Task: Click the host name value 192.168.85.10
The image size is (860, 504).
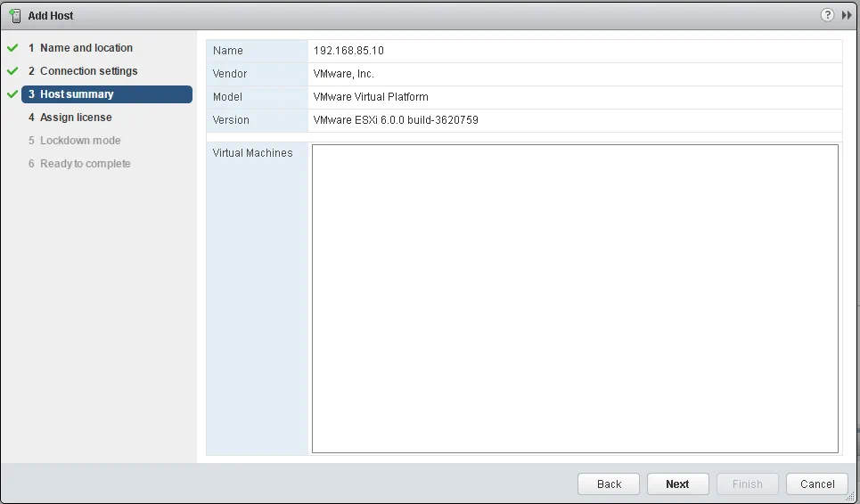Action: (348, 51)
